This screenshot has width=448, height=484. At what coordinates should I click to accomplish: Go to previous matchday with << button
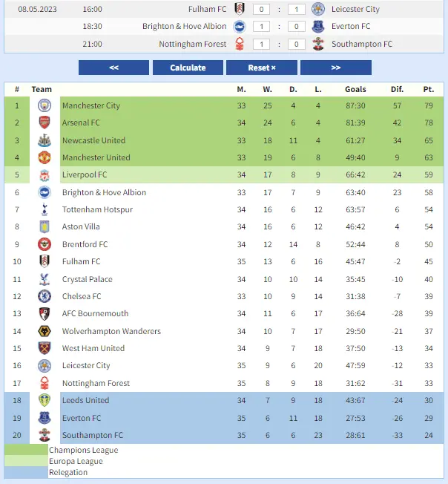tap(113, 68)
